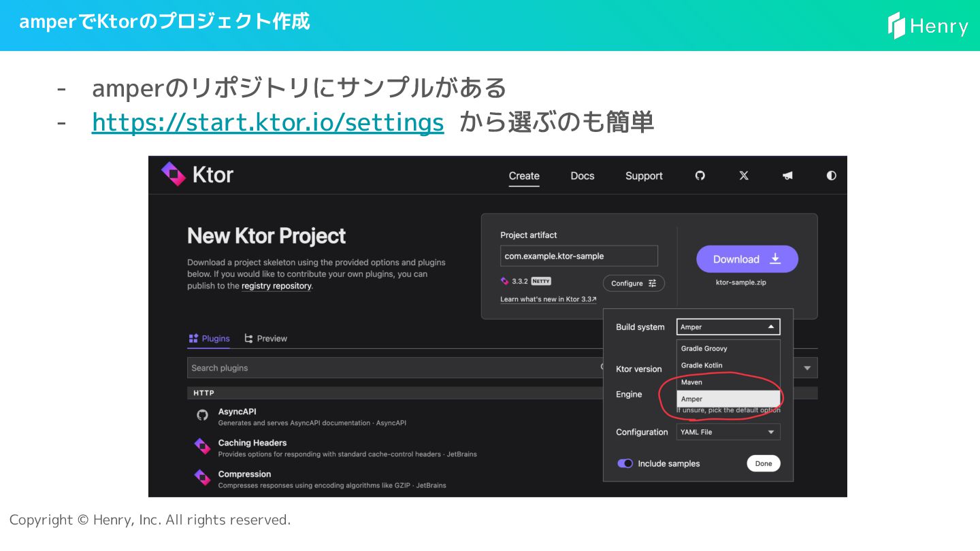Click the Search plugins field

[395, 368]
